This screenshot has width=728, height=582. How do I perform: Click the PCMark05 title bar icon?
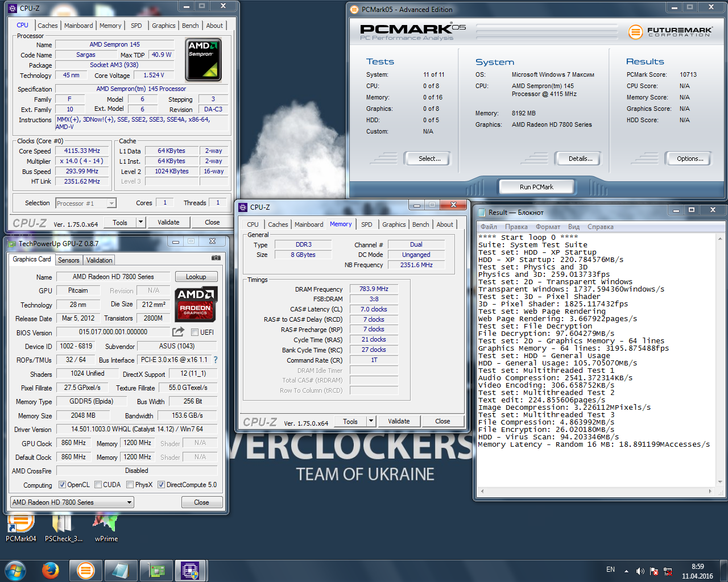click(355, 9)
